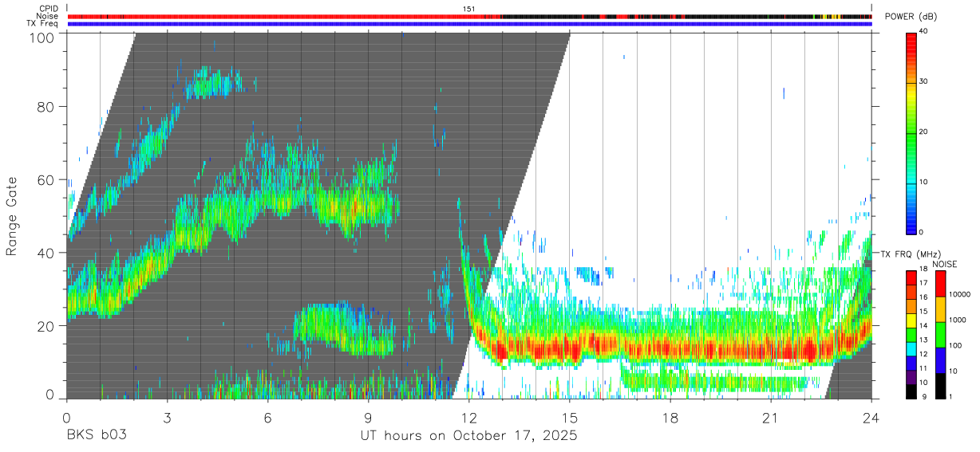Click the 3 hour tick label on the time axis
The image size is (980, 452).
tap(167, 418)
